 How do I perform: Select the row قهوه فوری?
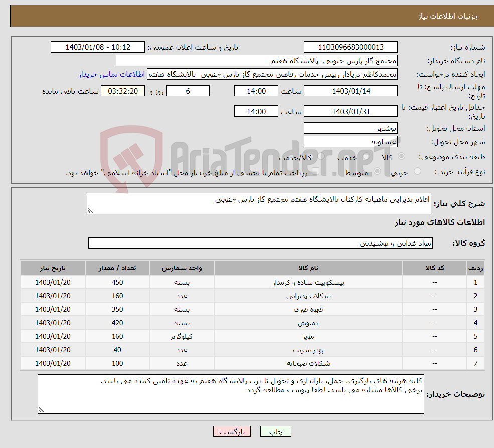pyautogui.click(x=252, y=310)
